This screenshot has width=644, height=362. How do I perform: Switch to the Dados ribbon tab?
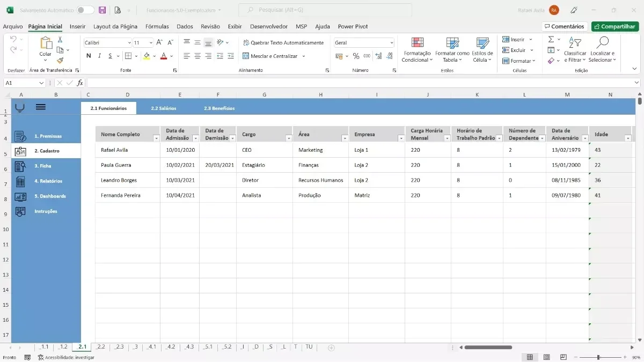185,26
